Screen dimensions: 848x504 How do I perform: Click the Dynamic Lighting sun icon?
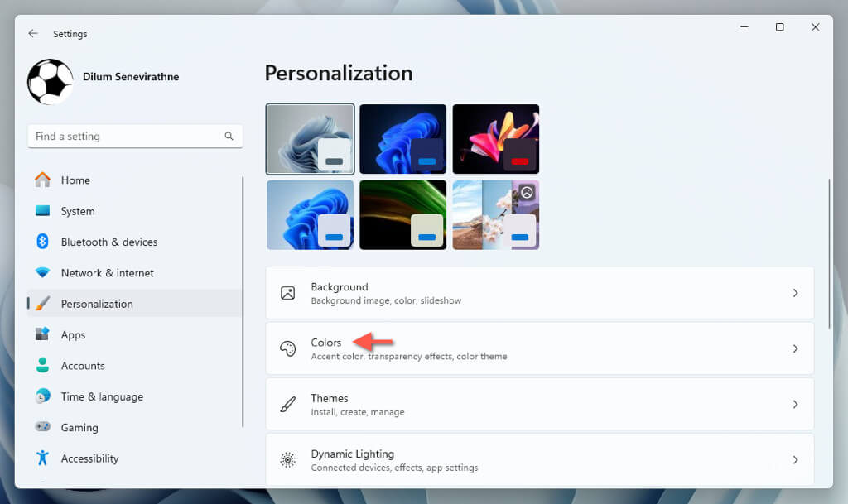[287, 459]
